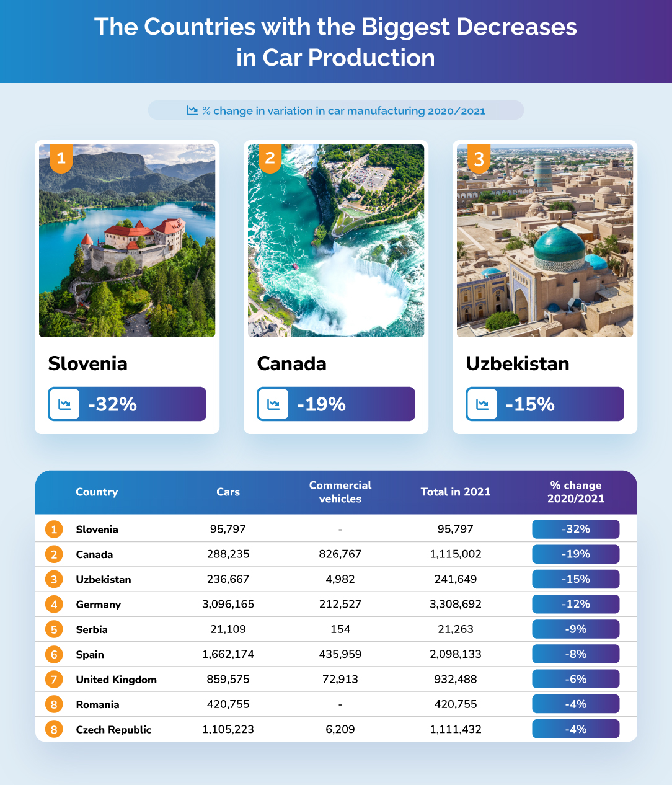This screenshot has height=785, width=672.
Task: Click the decline chart icon beside Canada's -19%
Action: pyautogui.click(x=273, y=404)
